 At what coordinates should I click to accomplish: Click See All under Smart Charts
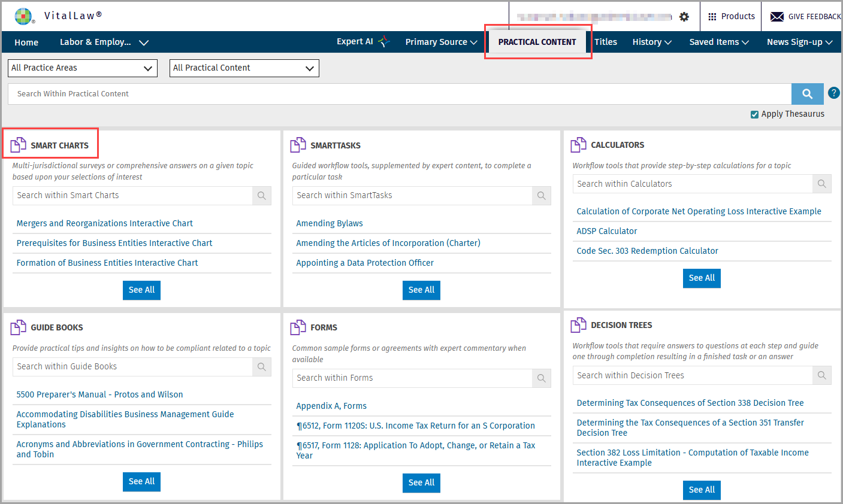[142, 290]
